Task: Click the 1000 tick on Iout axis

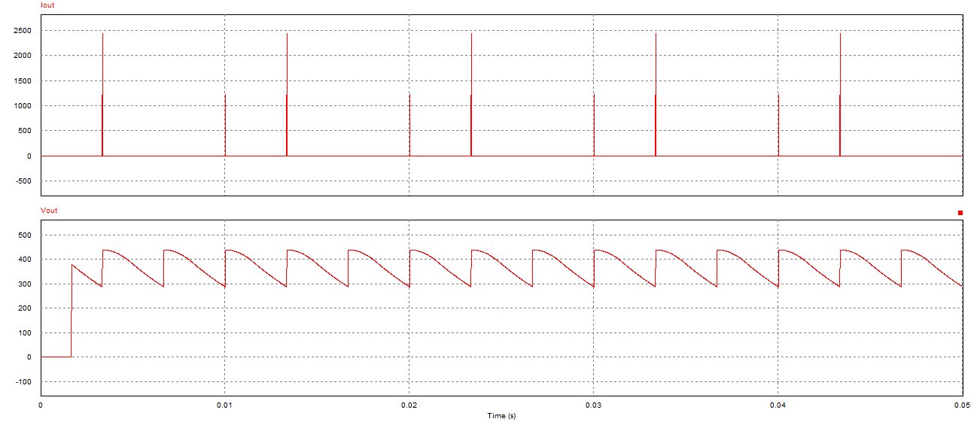Action: (21, 106)
